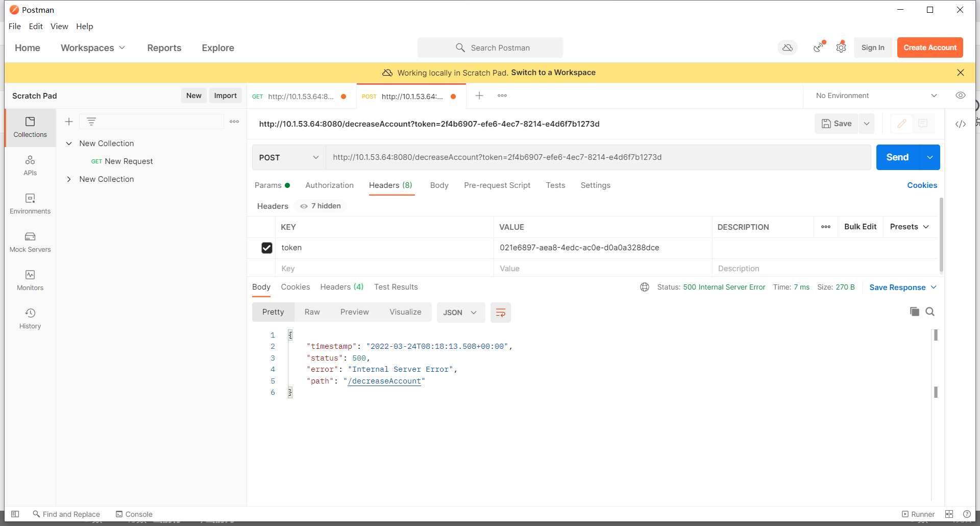Switch to the Pre-request Script tab

point(497,185)
